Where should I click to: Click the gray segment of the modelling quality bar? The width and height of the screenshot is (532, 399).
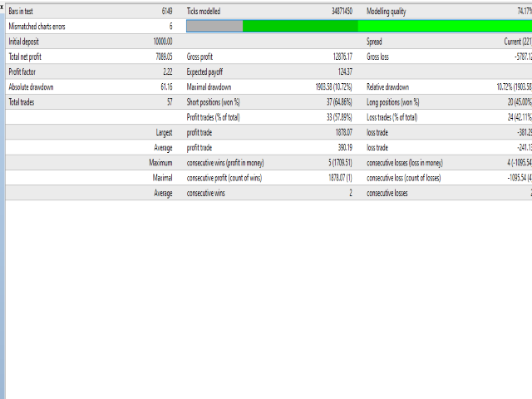(x=214, y=27)
